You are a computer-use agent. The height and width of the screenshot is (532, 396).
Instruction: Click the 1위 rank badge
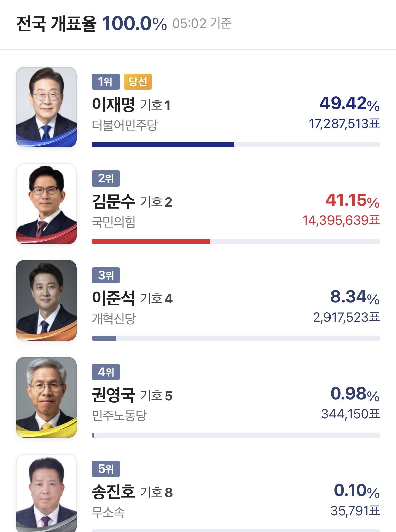pos(105,82)
